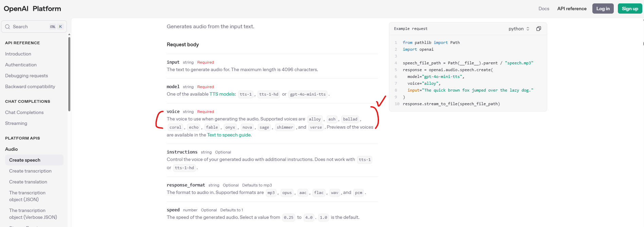This screenshot has height=227, width=644.
Task: Select Chat Completions sidebar item
Action: coord(24,112)
